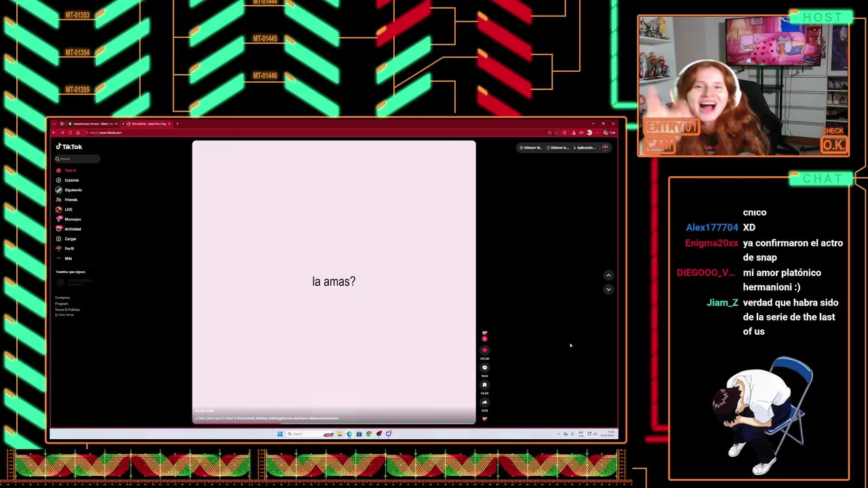Click the browser home button
This screenshot has width=868, height=488.
coord(78,133)
